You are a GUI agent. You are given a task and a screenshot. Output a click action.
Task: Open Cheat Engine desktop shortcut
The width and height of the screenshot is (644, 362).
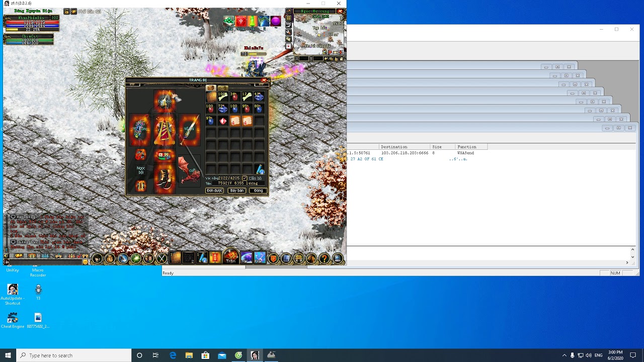pos(13,320)
